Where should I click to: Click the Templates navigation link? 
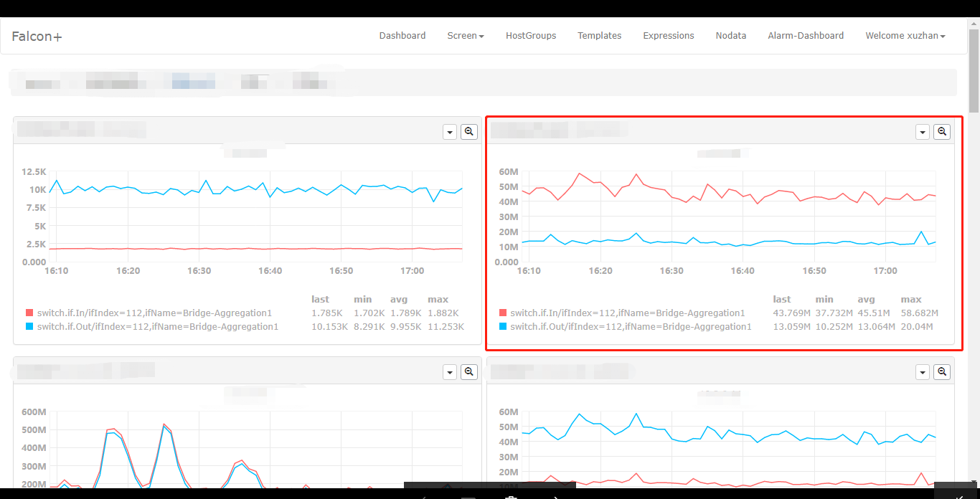(599, 35)
